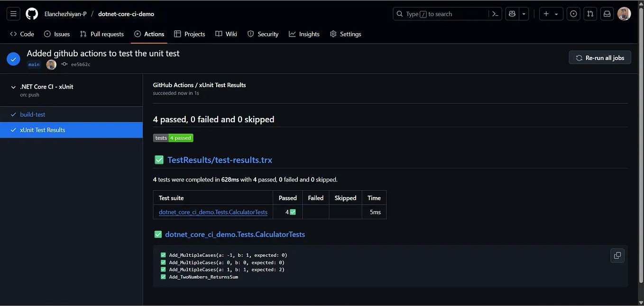Click your profile avatar in the top right
The image size is (644, 306).
point(624,13)
